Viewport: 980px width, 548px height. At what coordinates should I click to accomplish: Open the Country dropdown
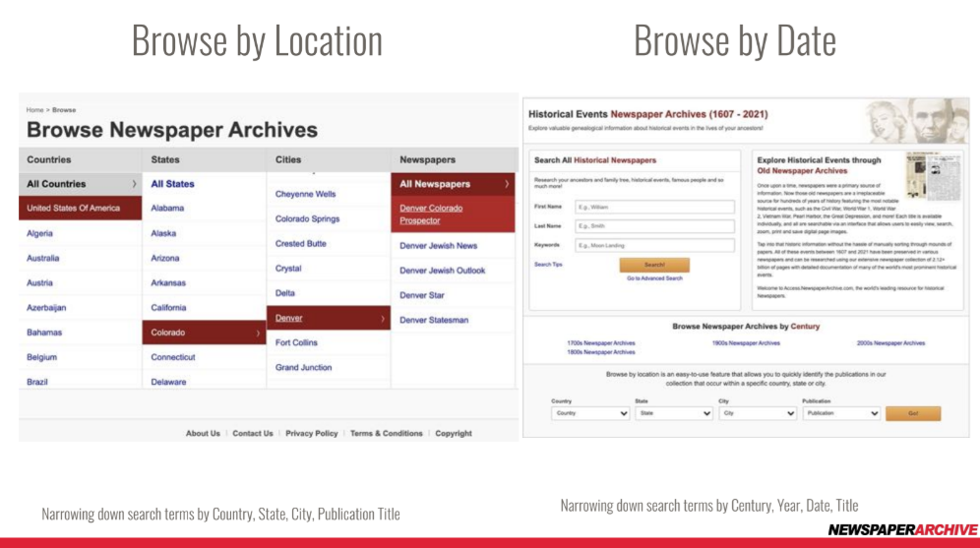tap(589, 414)
